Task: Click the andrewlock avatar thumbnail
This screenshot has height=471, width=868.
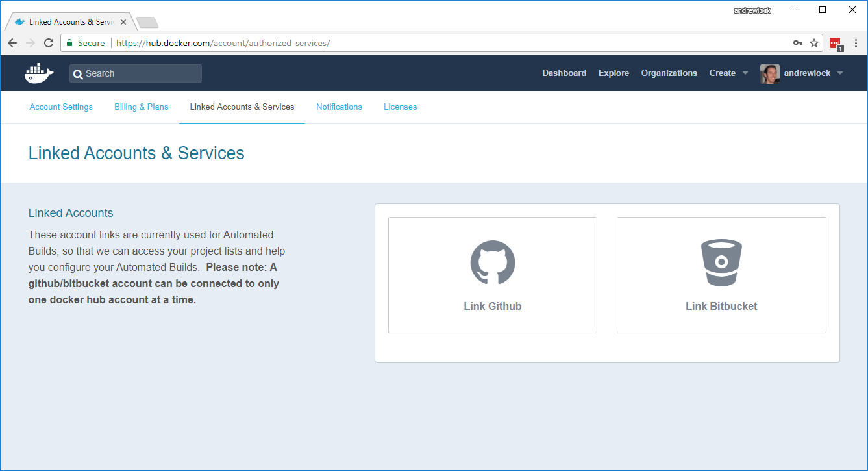Action: pos(770,73)
